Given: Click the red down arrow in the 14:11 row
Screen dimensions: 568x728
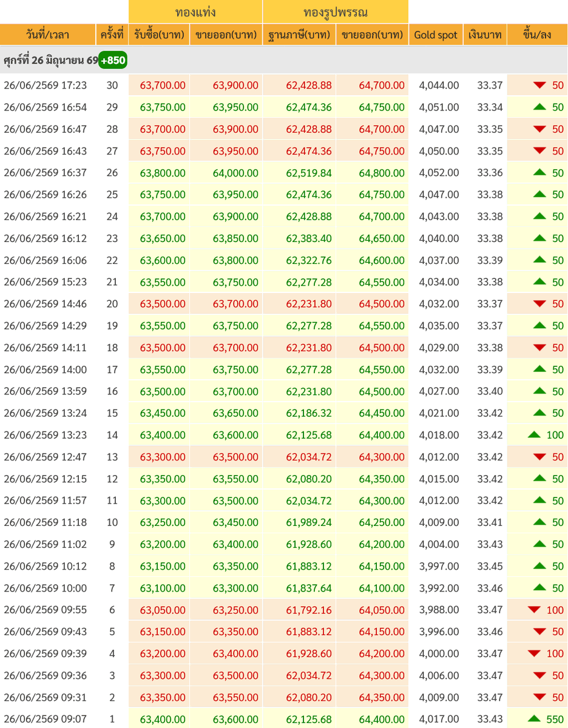Looking at the screenshot, I should click(539, 348).
